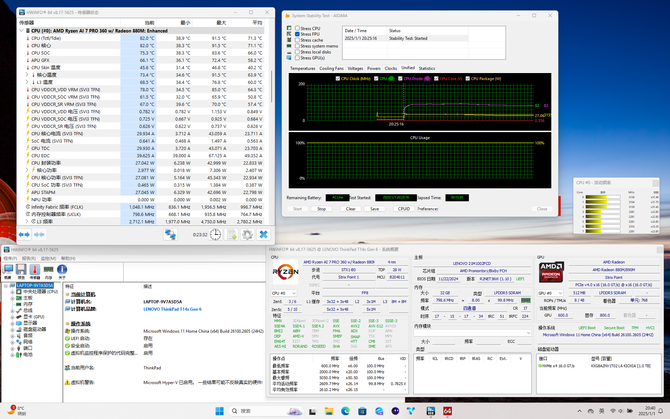Click the clock reset timer icon in sensors
Screen dimensions: 670x419
pos(215,234)
